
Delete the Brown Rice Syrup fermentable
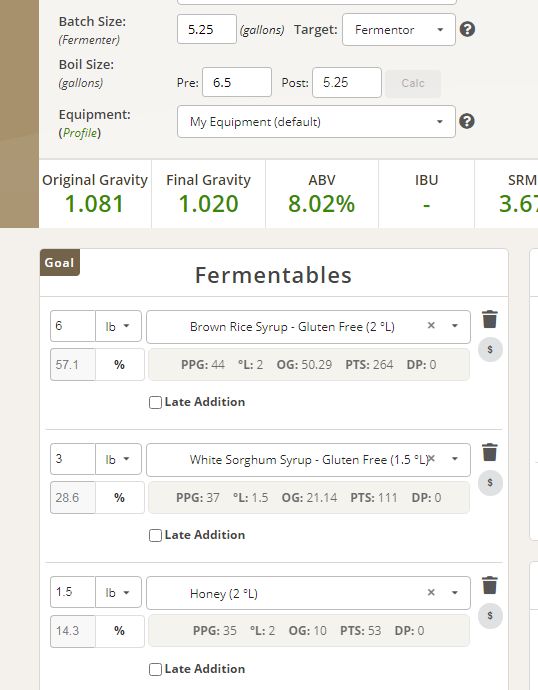pos(490,319)
